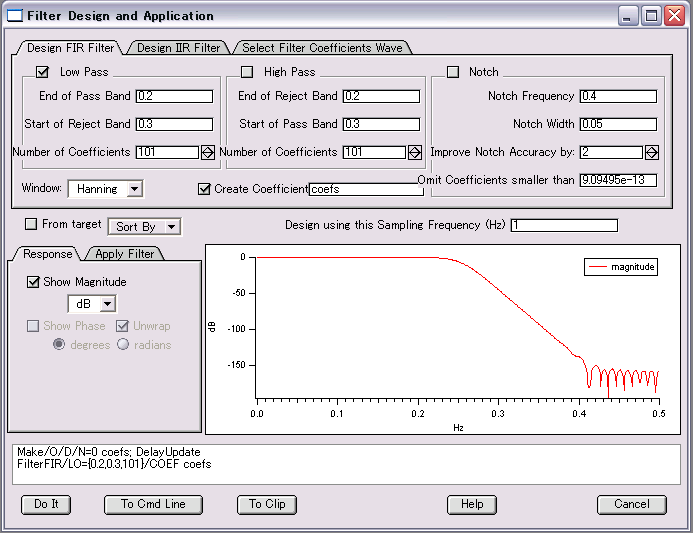Click the FilterFIR command text line

click(x=114, y=464)
